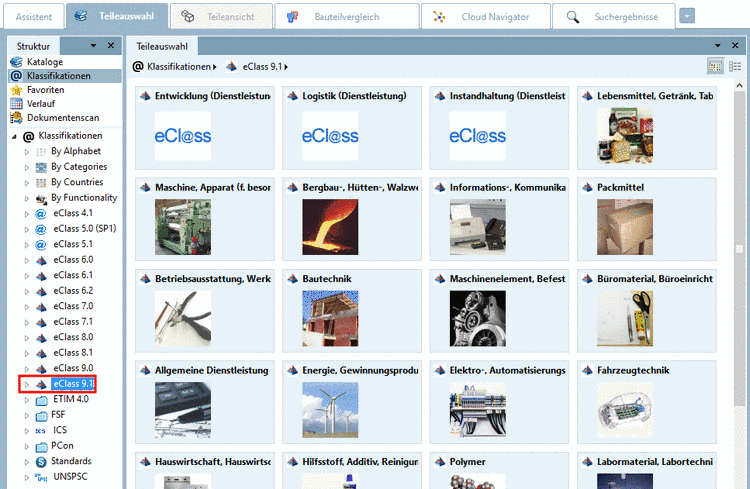Screen dimensions: 750x489
Task: Switch to thumbnail grid view
Action: [716, 67]
